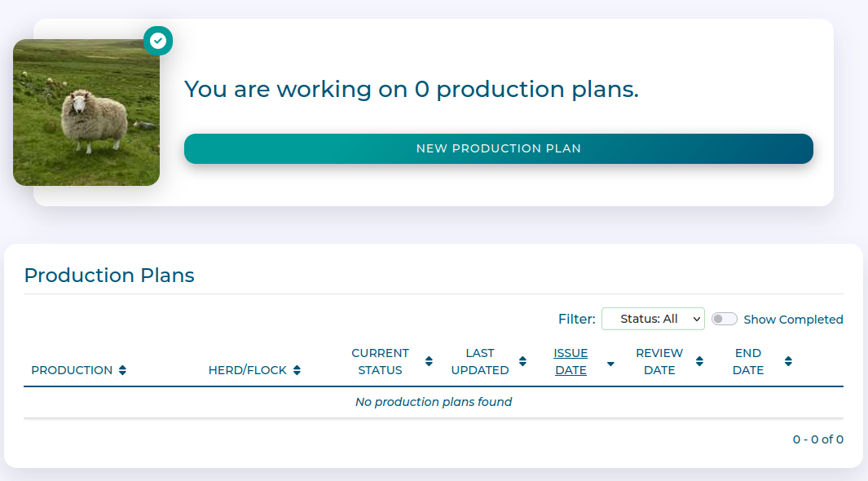The width and height of the screenshot is (868, 481).
Task: Open the sheep profile photo thumbnail
Action: click(86, 113)
